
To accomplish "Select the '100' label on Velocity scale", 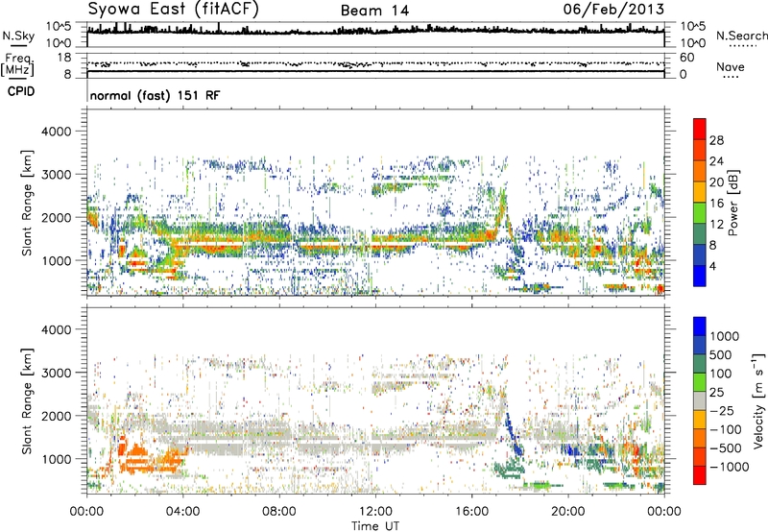I will point(721,374).
